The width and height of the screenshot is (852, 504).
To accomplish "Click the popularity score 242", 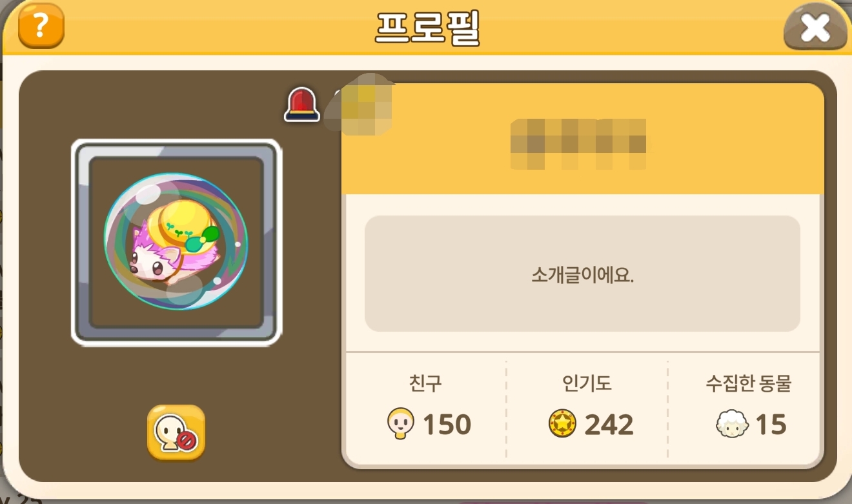I will pyautogui.click(x=609, y=425).
